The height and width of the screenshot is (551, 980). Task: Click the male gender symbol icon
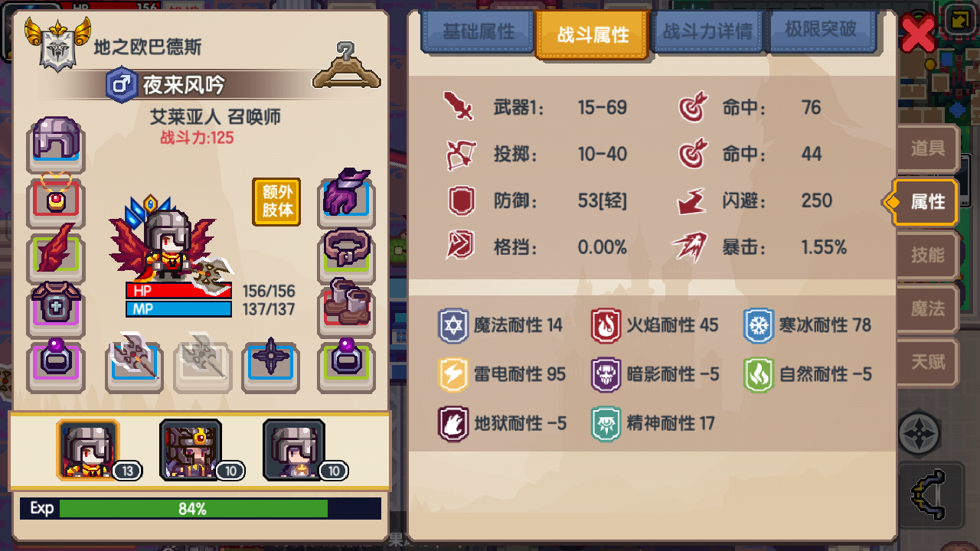(x=121, y=84)
